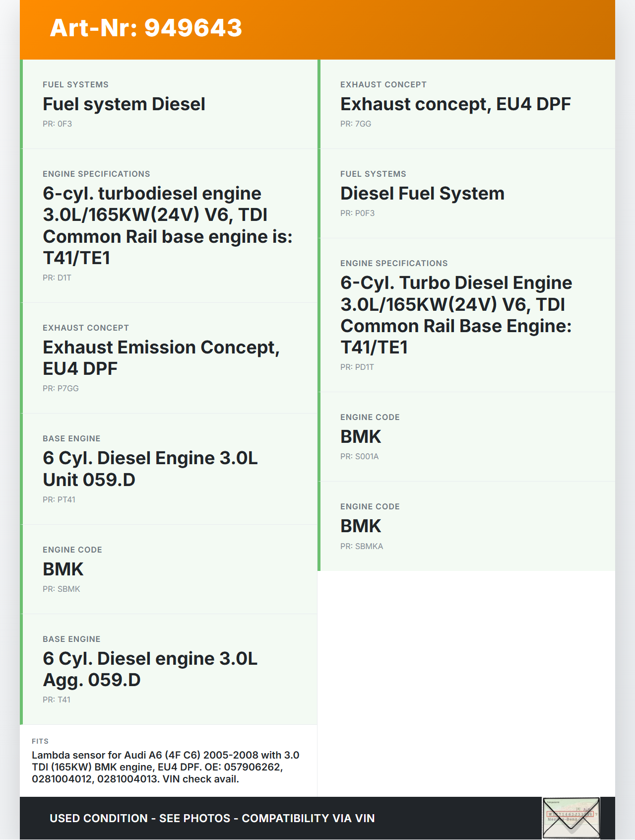Click the "Exhaust concept, EU4 DPF" heading

click(455, 104)
